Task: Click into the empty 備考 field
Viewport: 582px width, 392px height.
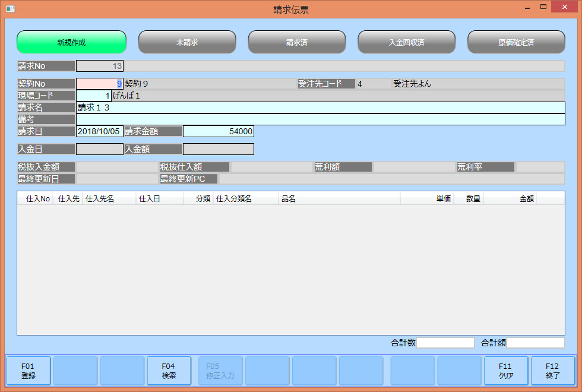Action: click(320, 119)
